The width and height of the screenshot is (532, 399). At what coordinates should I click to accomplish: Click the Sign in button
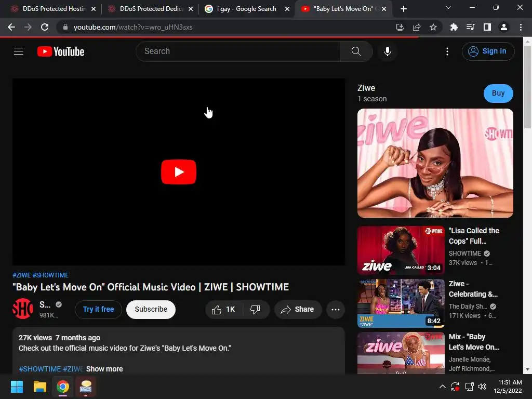click(488, 51)
